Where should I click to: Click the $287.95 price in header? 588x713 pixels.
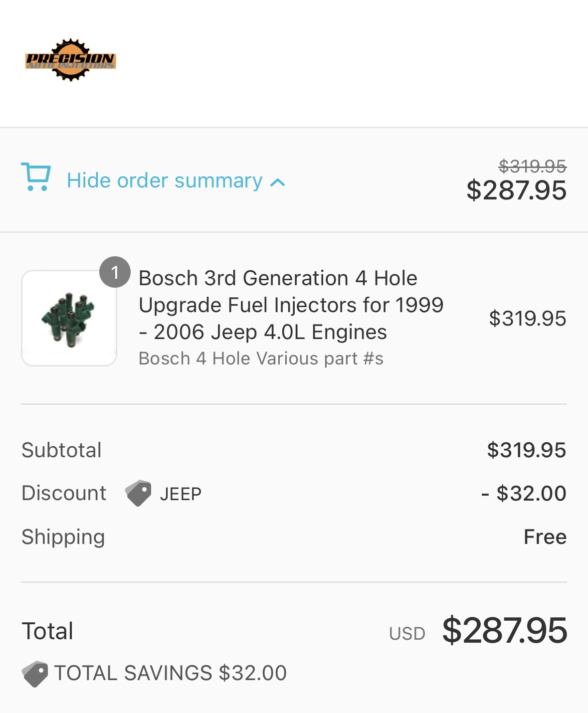click(516, 190)
